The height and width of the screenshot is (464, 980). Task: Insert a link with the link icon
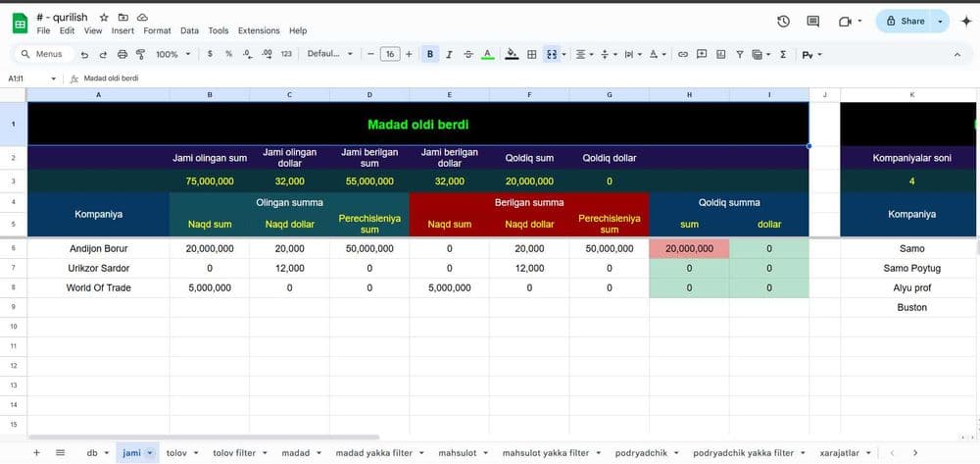point(682,54)
